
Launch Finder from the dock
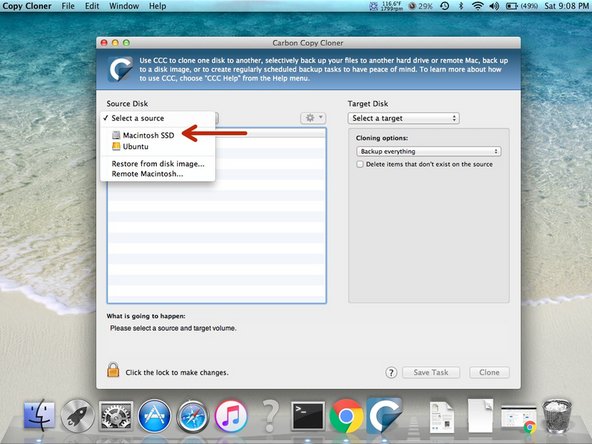[x=39, y=416]
